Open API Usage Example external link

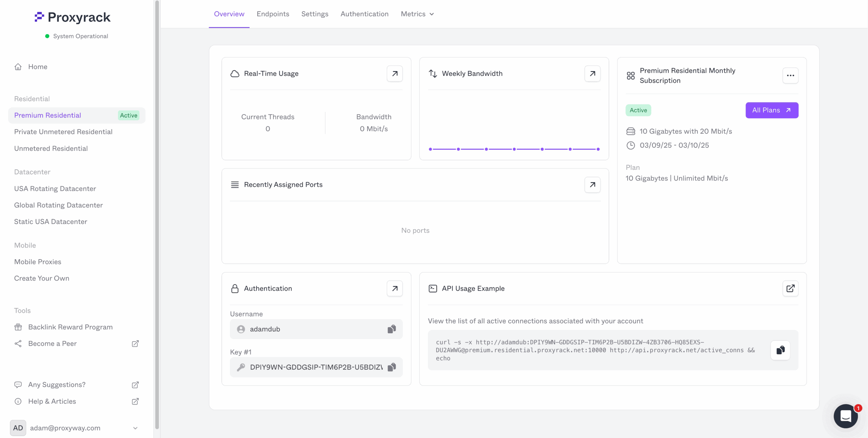pos(790,288)
